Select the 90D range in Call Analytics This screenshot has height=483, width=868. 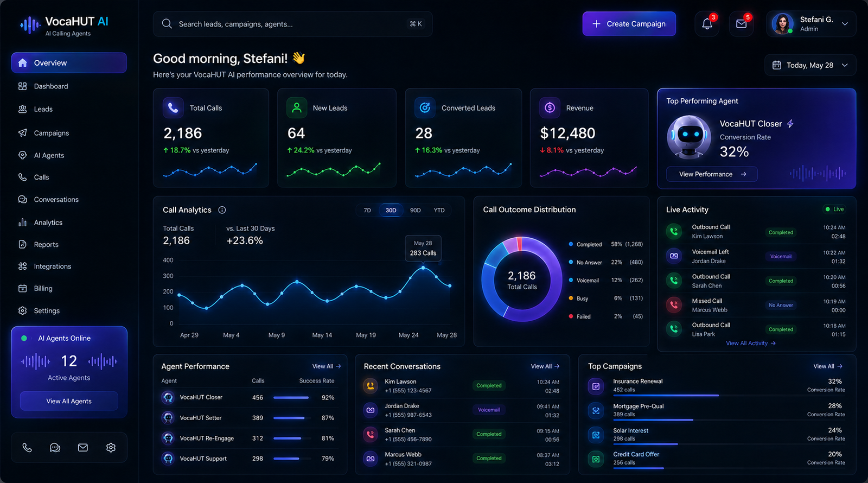tap(416, 211)
